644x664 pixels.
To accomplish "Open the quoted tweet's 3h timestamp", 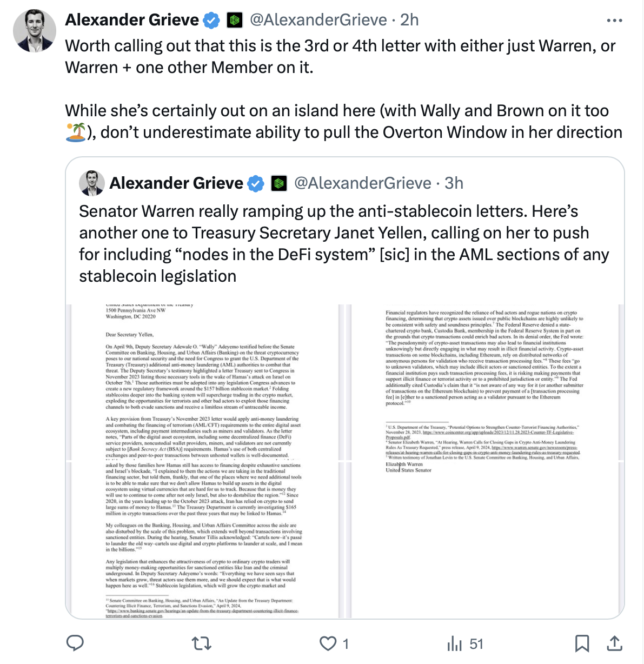I will pyautogui.click(x=454, y=183).
